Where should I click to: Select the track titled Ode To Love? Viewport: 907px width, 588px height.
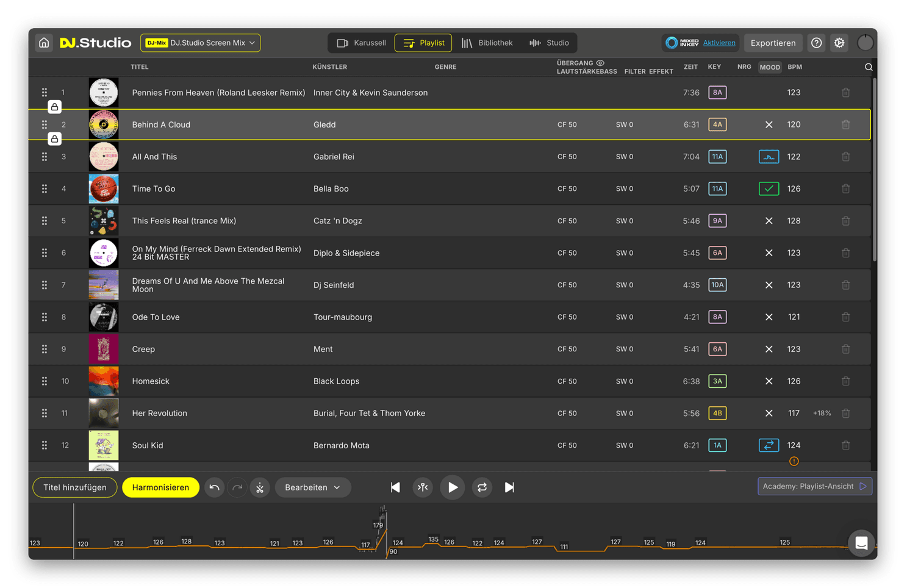click(156, 317)
